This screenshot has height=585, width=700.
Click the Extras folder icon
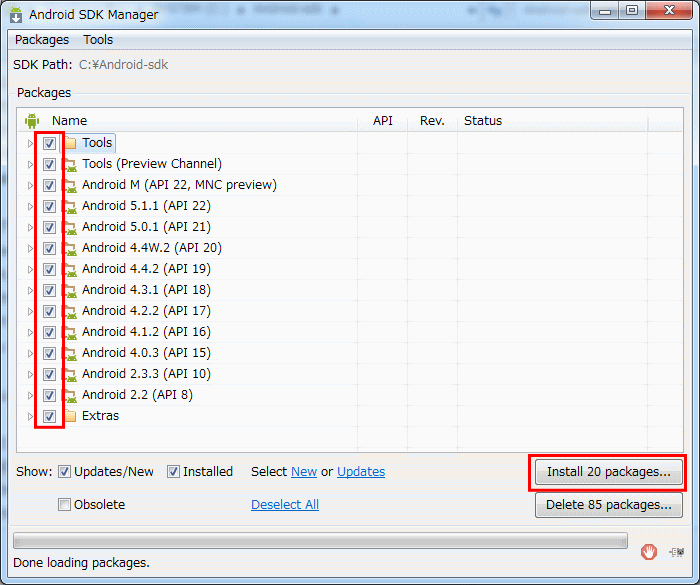pos(71,416)
